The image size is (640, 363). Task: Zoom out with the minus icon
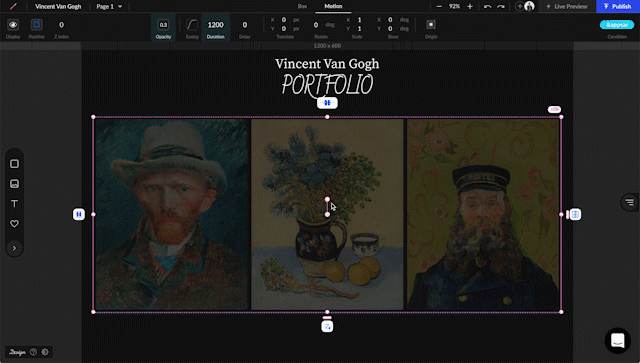pyautogui.click(x=439, y=7)
